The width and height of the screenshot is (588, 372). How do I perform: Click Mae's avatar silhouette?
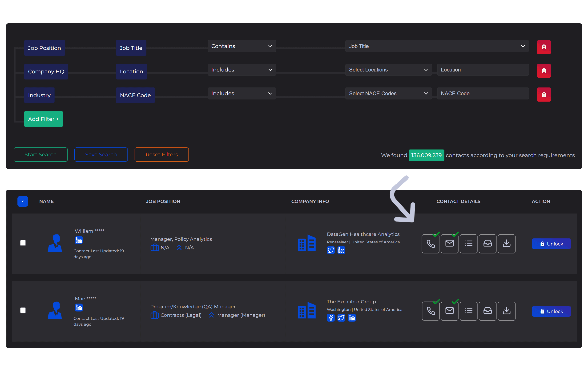click(x=55, y=311)
